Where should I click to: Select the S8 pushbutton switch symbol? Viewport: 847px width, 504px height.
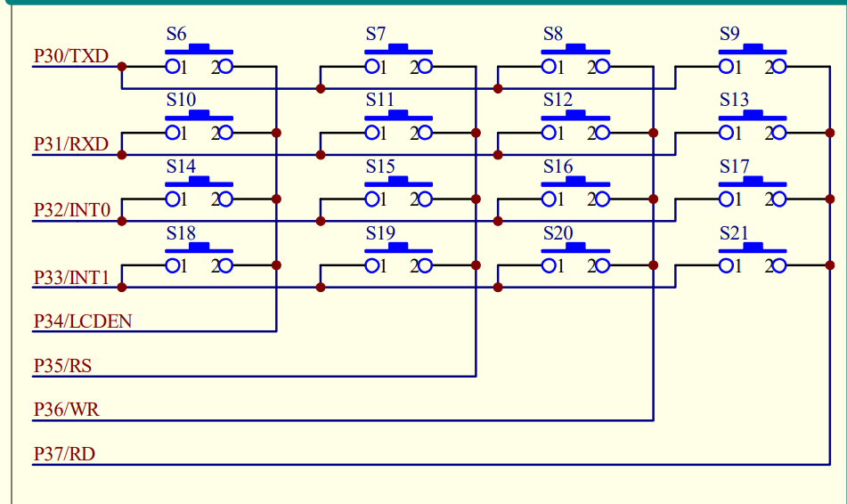(x=575, y=59)
